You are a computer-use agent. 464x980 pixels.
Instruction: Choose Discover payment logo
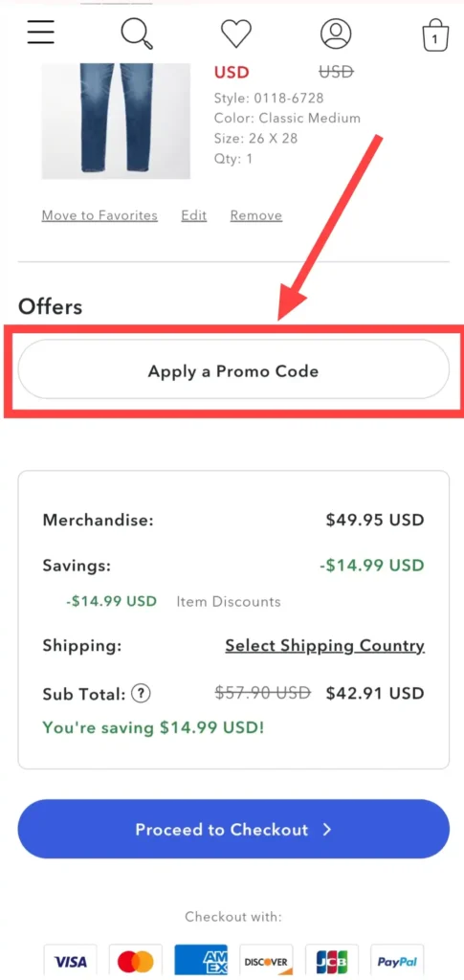(267, 961)
